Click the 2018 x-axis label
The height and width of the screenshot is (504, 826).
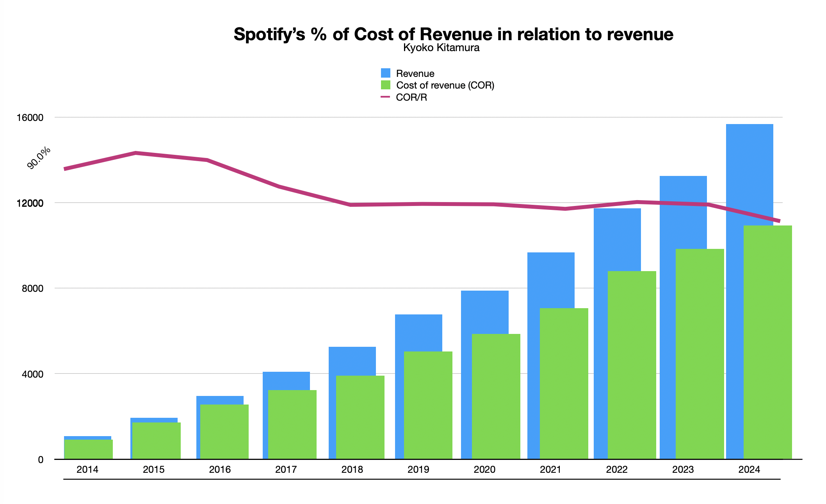tap(352, 469)
